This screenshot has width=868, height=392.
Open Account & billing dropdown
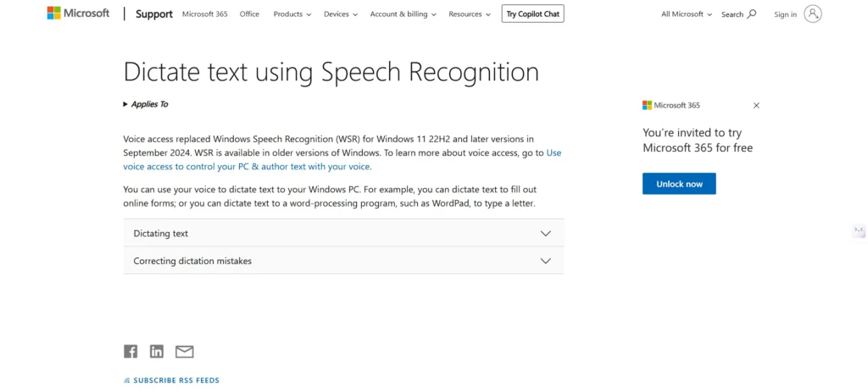(403, 14)
